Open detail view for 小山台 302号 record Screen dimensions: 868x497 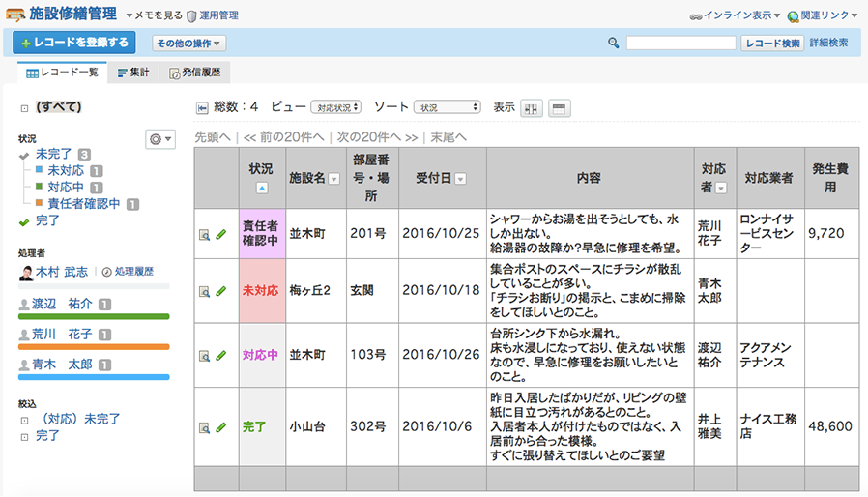tap(204, 428)
